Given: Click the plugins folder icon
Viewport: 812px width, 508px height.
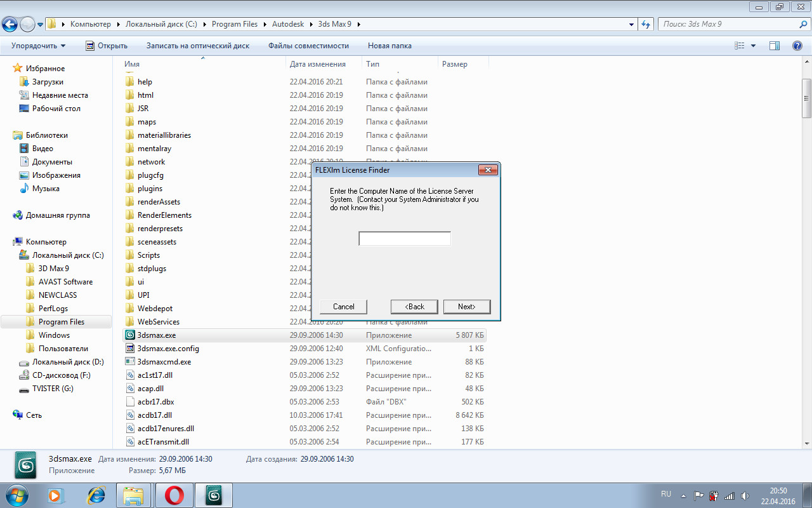Looking at the screenshot, I should [x=130, y=189].
